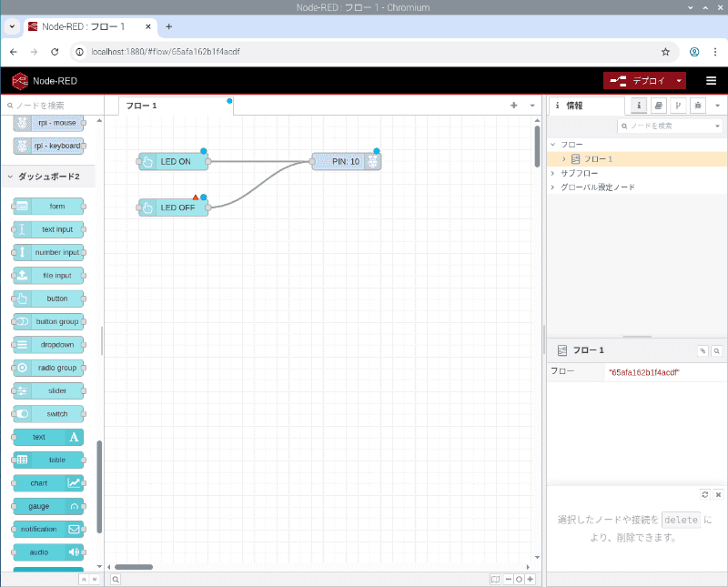This screenshot has height=587, width=728.
Task: Open the help book sidebar tab icon
Action: [x=658, y=106]
